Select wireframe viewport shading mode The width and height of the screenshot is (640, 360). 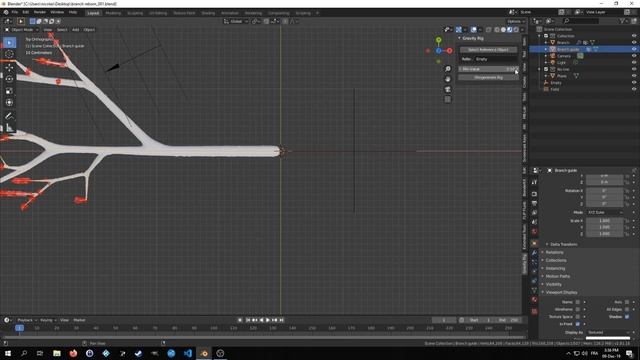click(497, 30)
